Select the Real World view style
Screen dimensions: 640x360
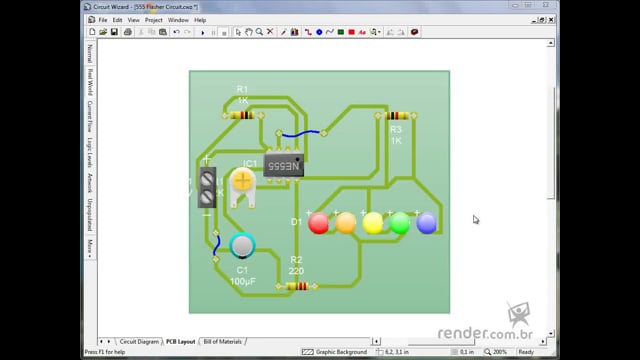coord(90,82)
